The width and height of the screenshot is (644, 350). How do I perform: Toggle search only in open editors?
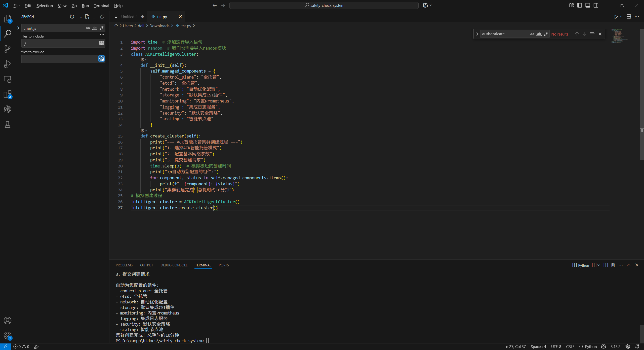101,43
